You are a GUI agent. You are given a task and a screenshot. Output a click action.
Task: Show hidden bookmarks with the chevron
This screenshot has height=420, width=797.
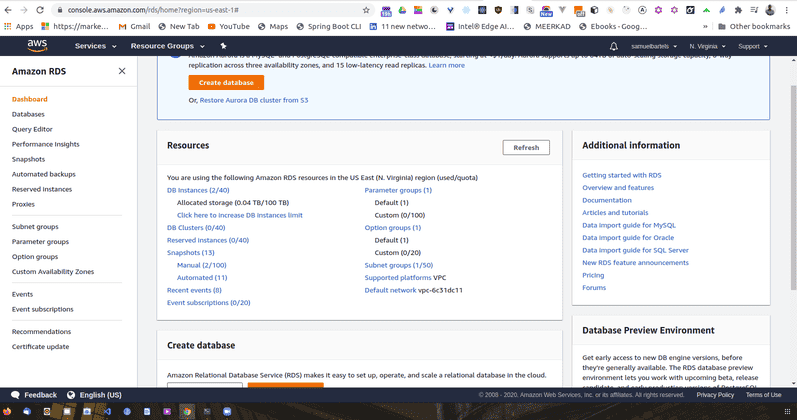pos(705,26)
